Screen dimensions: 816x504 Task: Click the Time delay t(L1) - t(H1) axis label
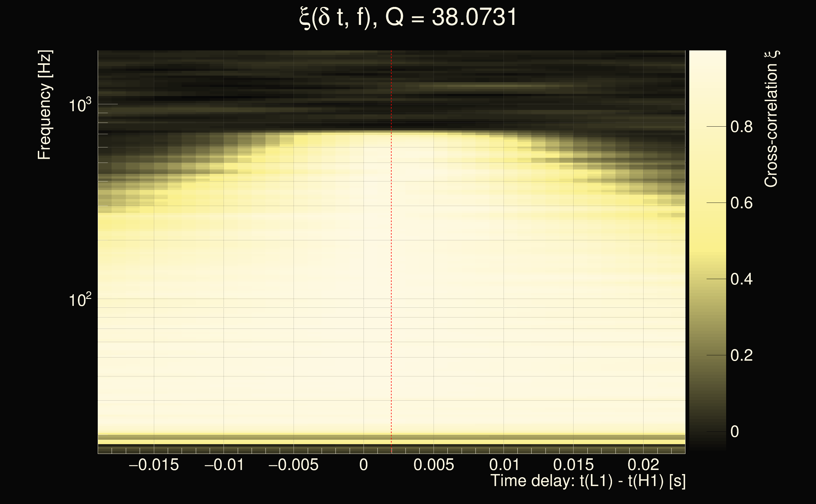(x=588, y=481)
